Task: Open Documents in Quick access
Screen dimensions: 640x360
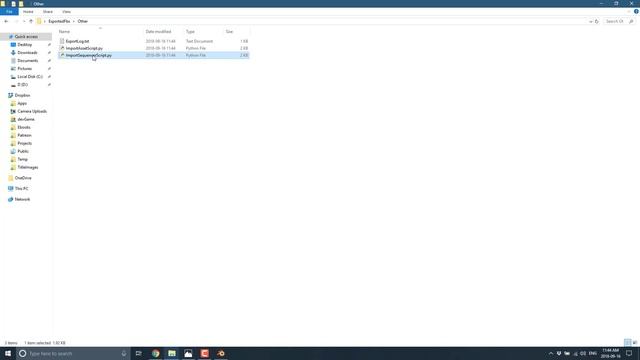Action: [28, 60]
